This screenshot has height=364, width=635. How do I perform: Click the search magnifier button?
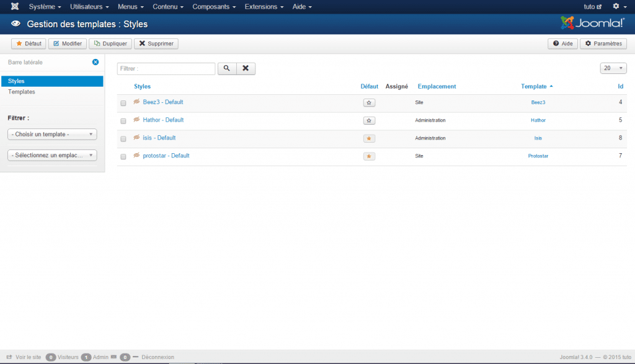(x=226, y=68)
